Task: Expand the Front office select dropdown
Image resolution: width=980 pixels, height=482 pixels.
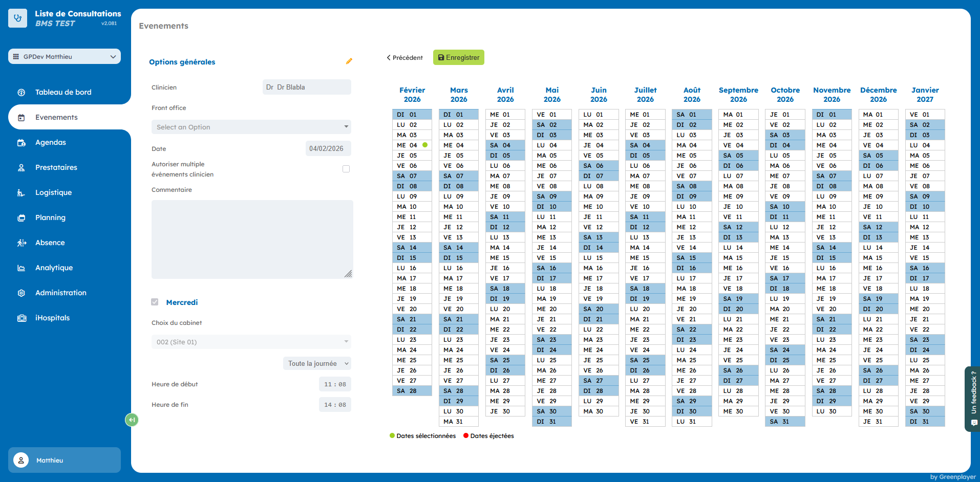Action: pyautogui.click(x=251, y=127)
